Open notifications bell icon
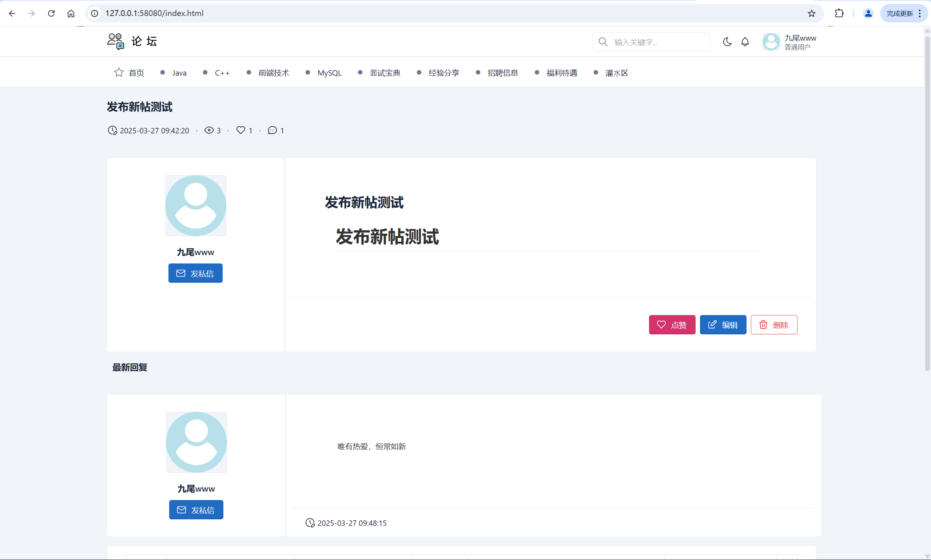 (x=745, y=42)
